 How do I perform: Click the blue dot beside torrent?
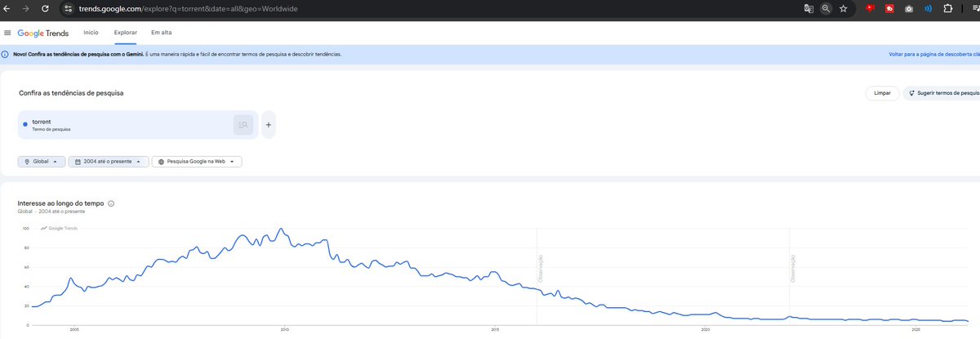click(25, 124)
